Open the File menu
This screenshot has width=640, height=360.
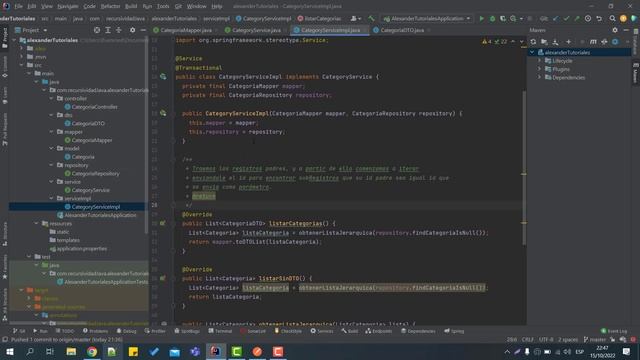coord(19,6)
